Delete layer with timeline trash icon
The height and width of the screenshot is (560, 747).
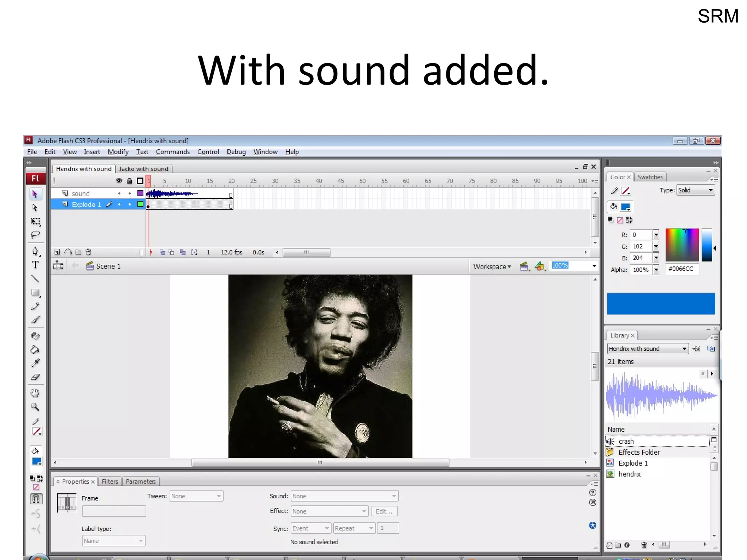tap(88, 252)
